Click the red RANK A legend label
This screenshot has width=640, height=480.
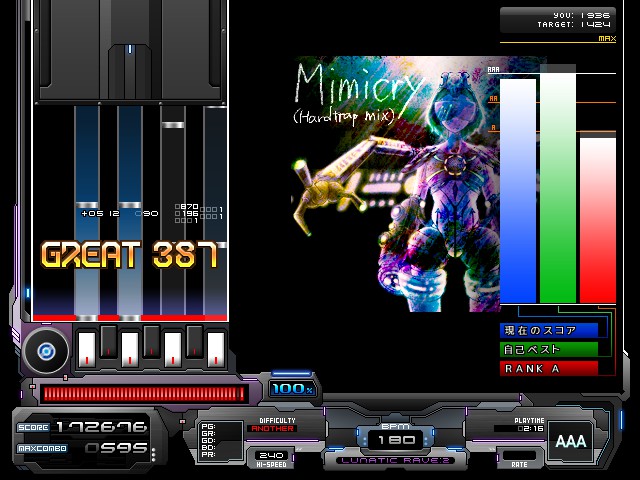pyautogui.click(x=549, y=369)
